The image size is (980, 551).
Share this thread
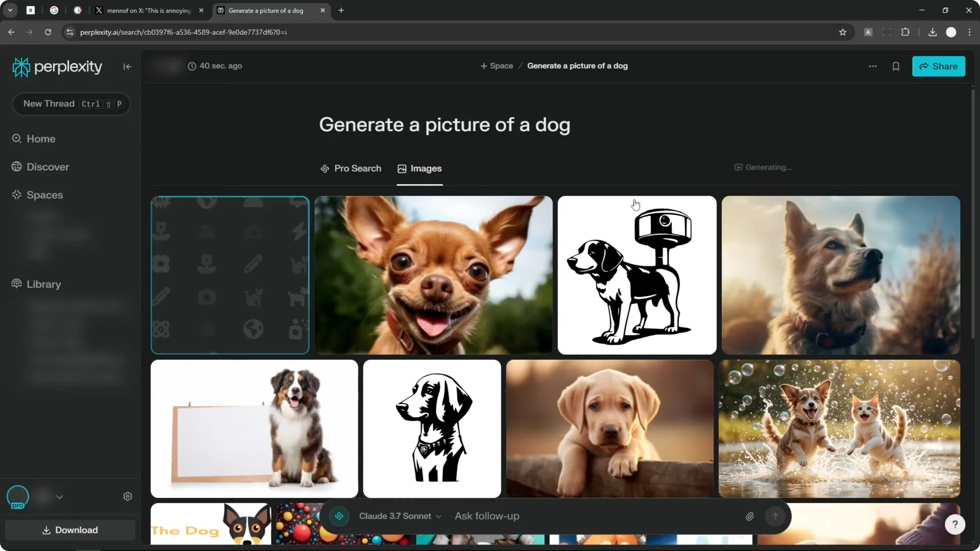pyautogui.click(x=939, y=66)
